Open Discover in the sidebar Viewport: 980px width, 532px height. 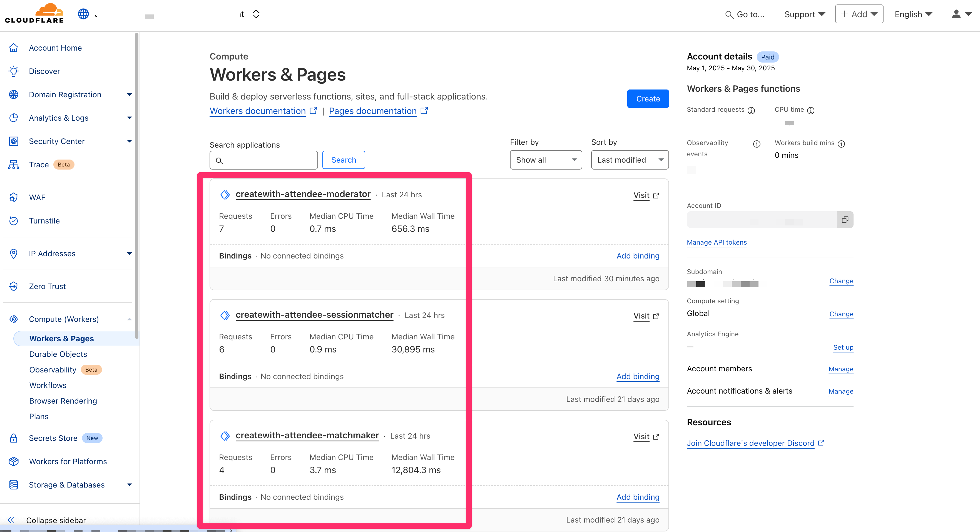point(44,71)
